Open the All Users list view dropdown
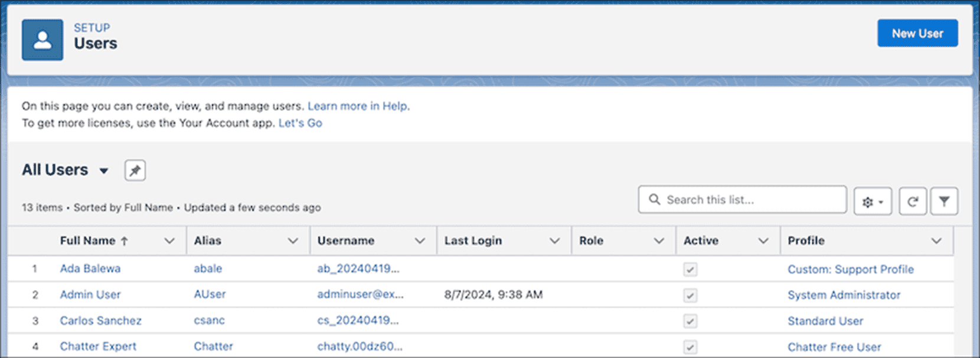 [x=104, y=171]
